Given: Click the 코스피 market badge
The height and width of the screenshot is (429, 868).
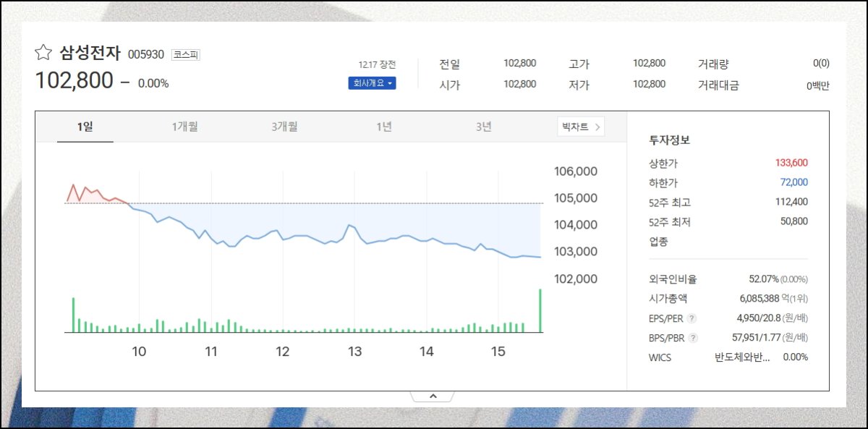Looking at the screenshot, I should point(185,54).
